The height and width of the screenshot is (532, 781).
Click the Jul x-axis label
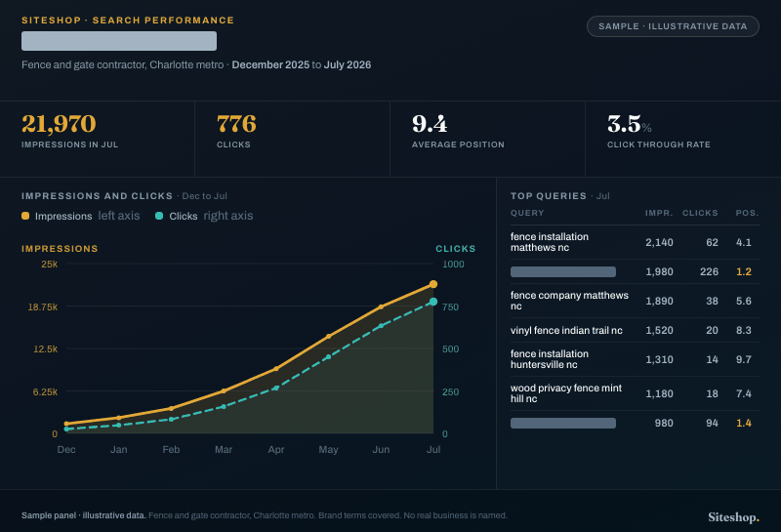coord(433,449)
